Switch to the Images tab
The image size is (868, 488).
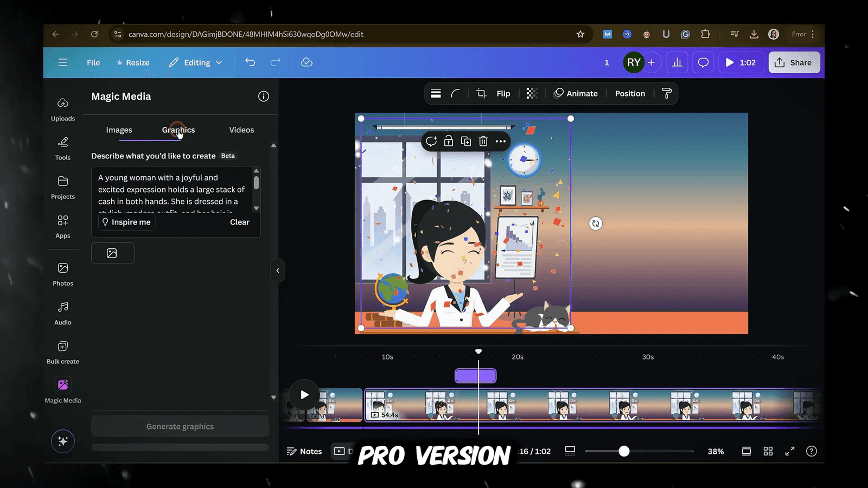[119, 130]
